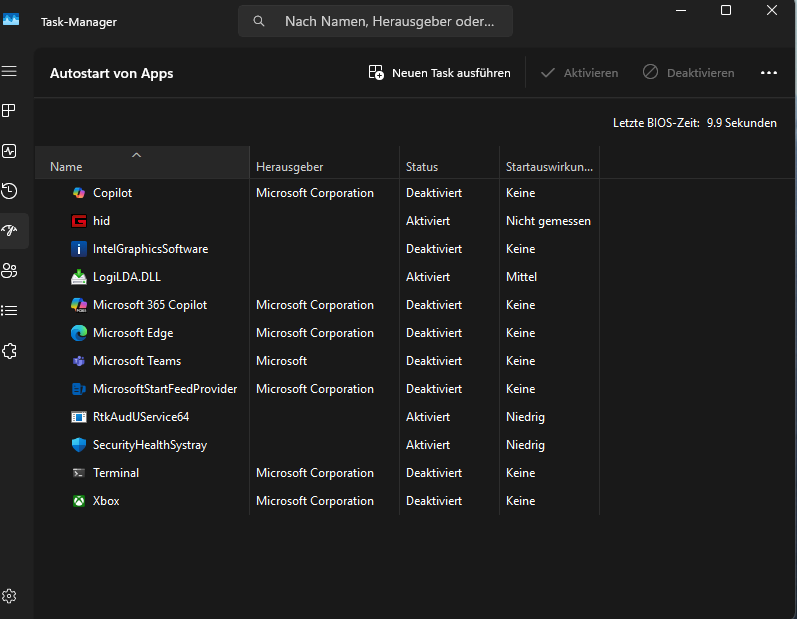Sort by Startauswirkungen column header
The width and height of the screenshot is (797, 619).
(549, 163)
